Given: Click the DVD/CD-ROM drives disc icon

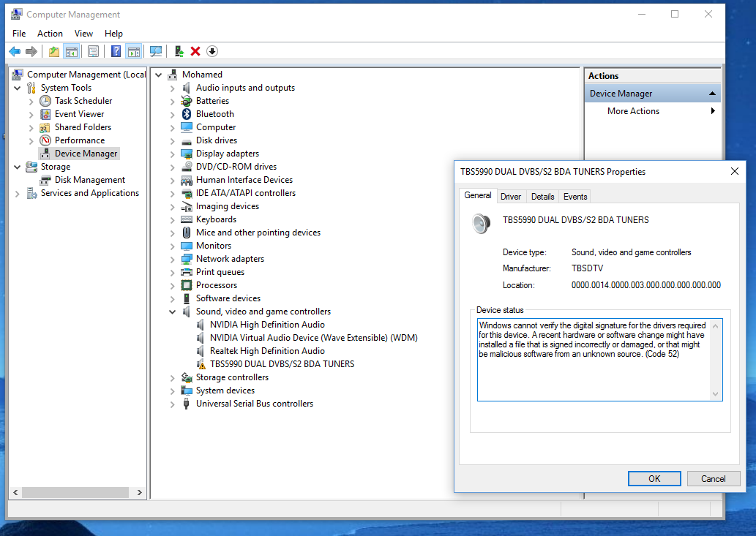Looking at the screenshot, I should tap(187, 167).
